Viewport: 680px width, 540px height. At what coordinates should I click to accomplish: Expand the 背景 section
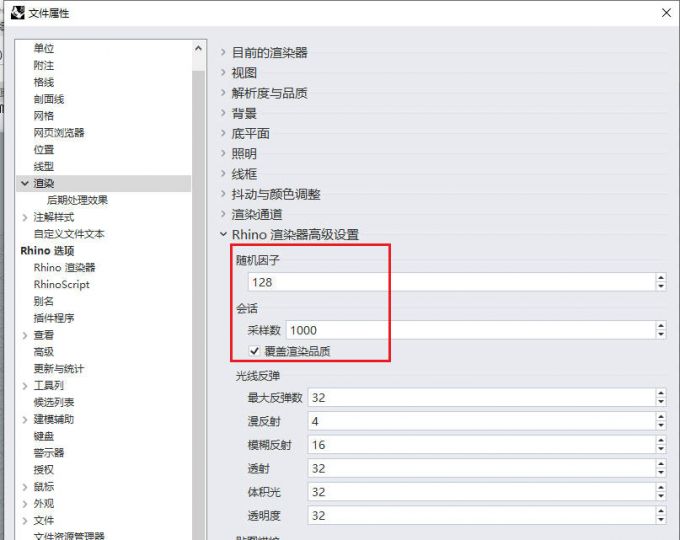[223, 113]
